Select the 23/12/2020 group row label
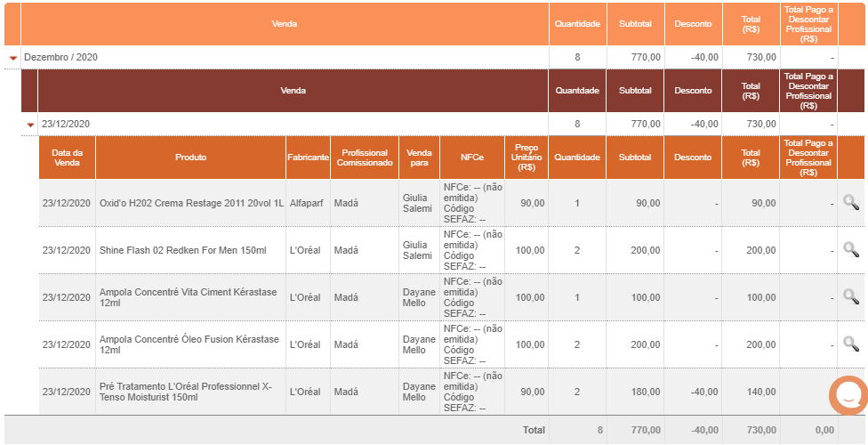The height and width of the screenshot is (445, 868). point(65,124)
